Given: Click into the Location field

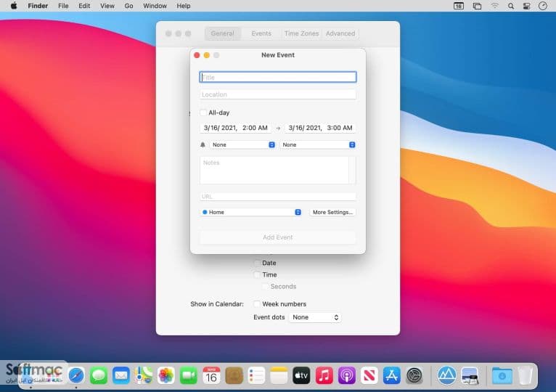Looking at the screenshot, I should (x=278, y=94).
